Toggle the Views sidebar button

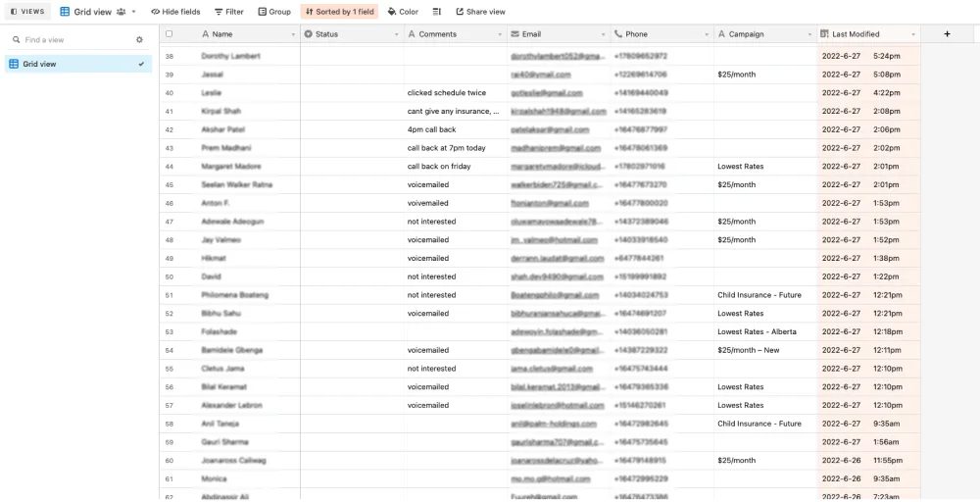[28, 11]
